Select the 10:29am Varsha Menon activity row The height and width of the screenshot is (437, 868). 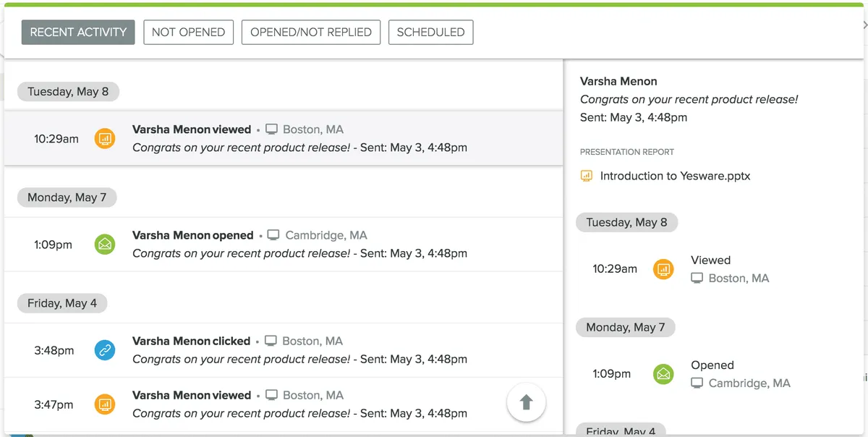289,137
